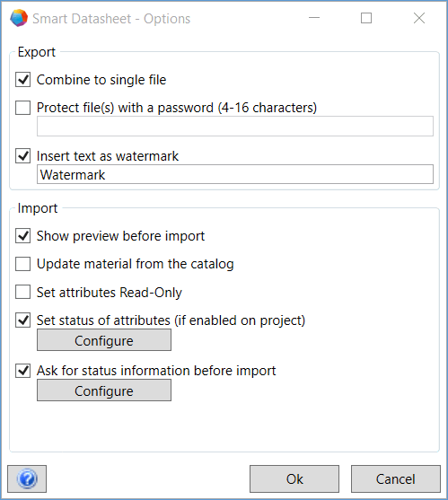Screen dimensions: 448x500
Task: Uncheck Combine to single file
Action: [x=23, y=80]
